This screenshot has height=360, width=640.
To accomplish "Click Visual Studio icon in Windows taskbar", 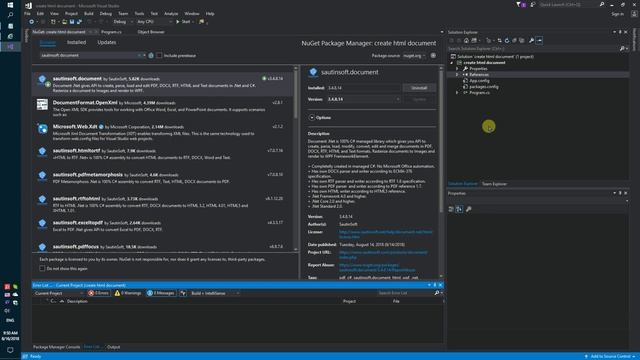I will click(10, 47).
